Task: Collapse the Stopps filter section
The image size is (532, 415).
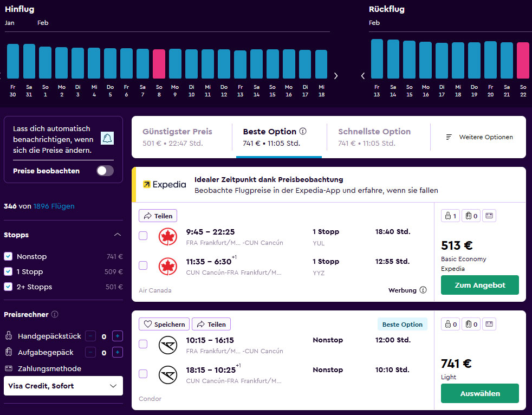Action: 117,235
